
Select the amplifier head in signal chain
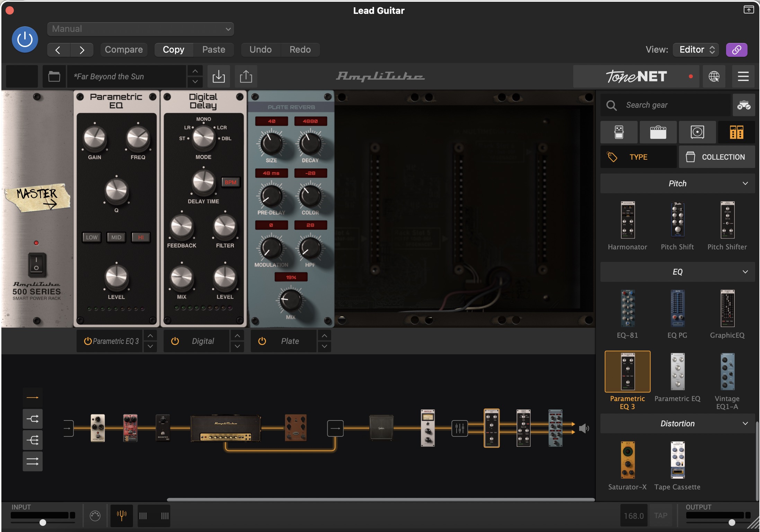226,428
